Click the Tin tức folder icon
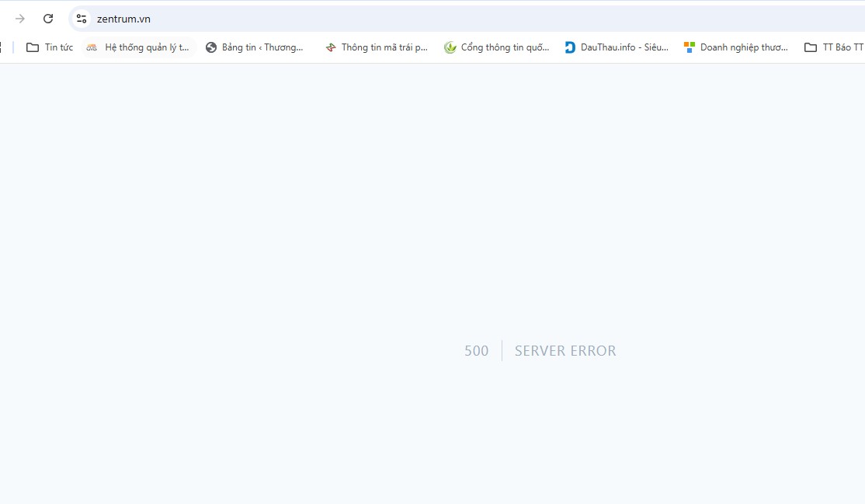This screenshot has width=865, height=504. point(33,47)
